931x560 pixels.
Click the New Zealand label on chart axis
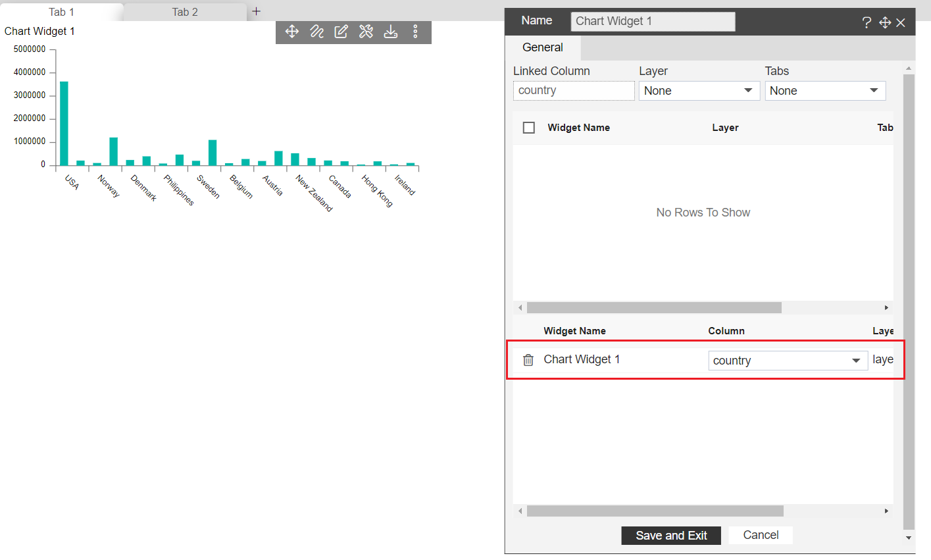tap(314, 193)
